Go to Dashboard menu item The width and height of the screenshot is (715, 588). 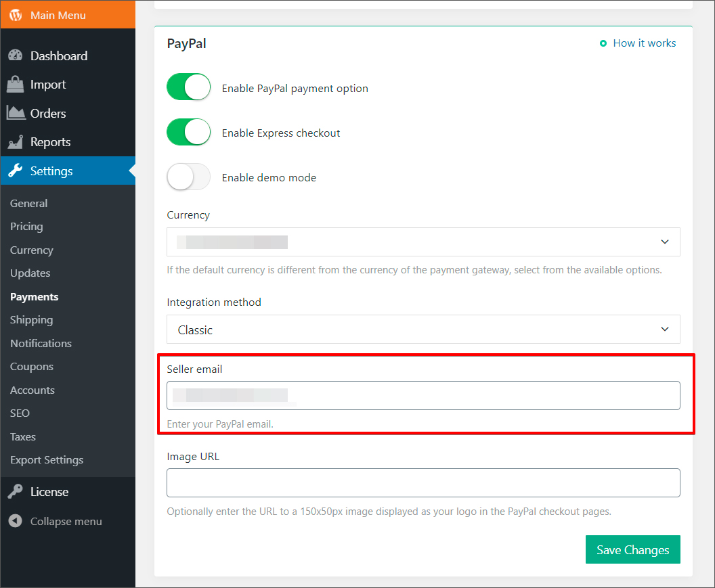pos(68,55)
